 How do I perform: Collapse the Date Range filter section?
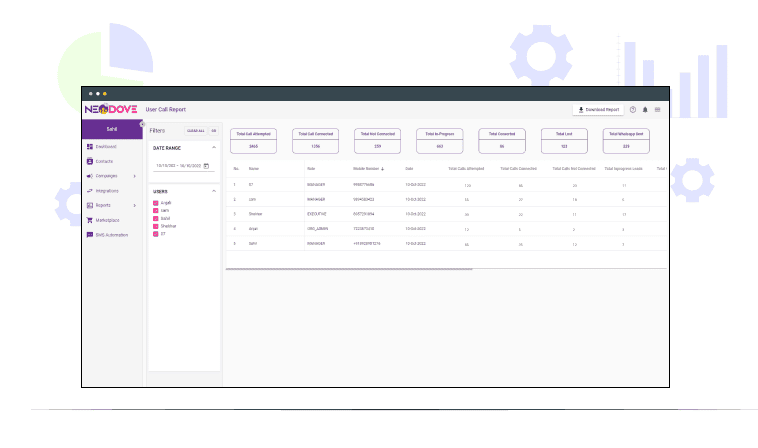click(x=213, y=148)
